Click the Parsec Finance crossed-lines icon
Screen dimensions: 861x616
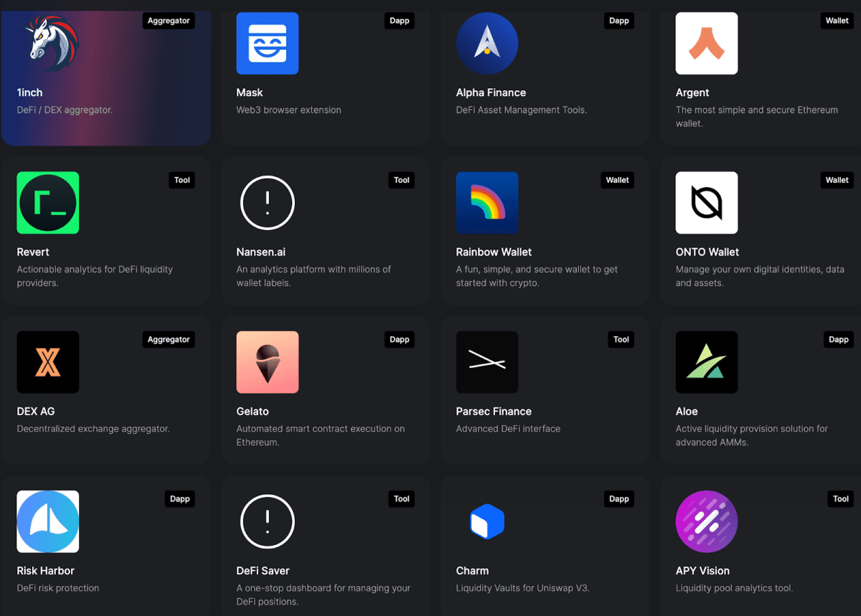[x=487, y=361]
